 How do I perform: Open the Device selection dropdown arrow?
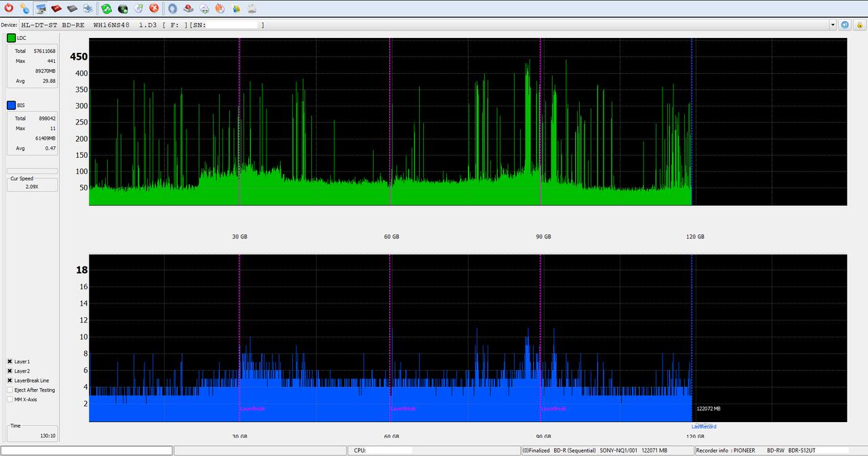tap(833, 24)
